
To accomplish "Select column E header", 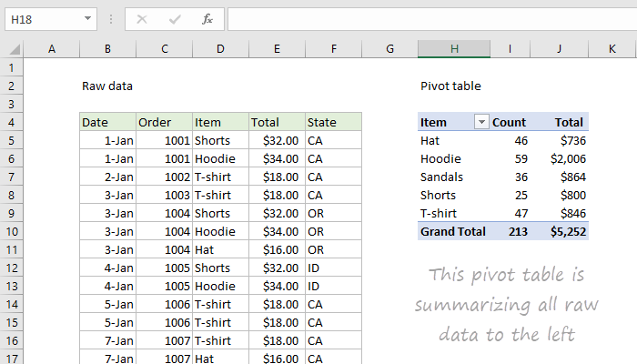I will coord(277,48).
